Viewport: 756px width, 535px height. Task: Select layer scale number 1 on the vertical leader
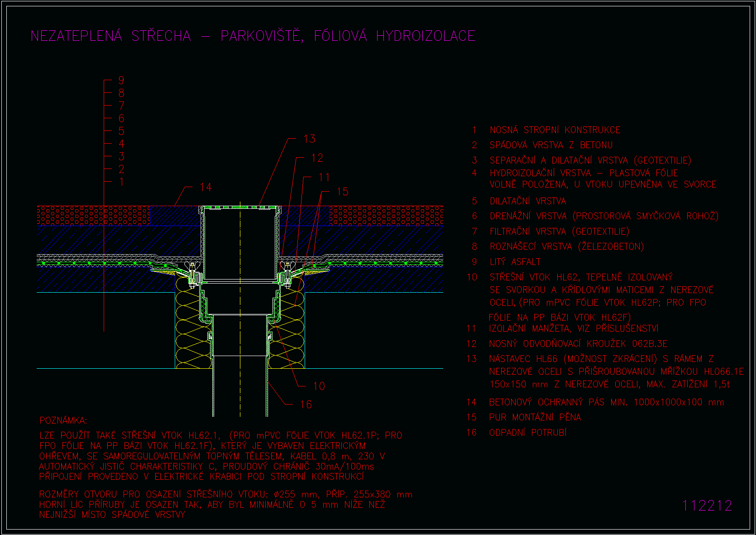coord(121,182)
